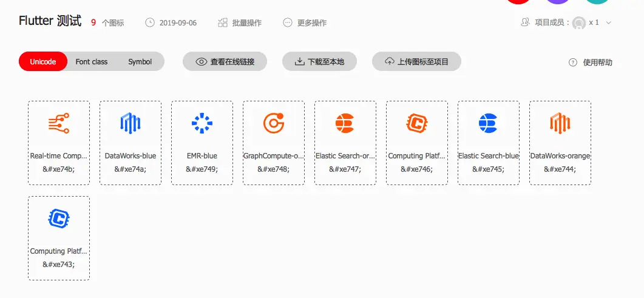Select the GraphCompute orange icon
The image size is (644, 298).
coord(274,123)
